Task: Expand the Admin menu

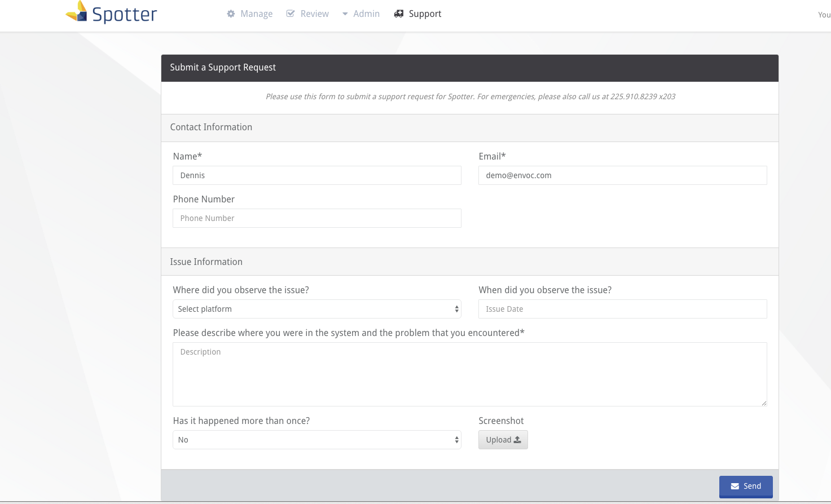Action: click(x=361, y=14)
